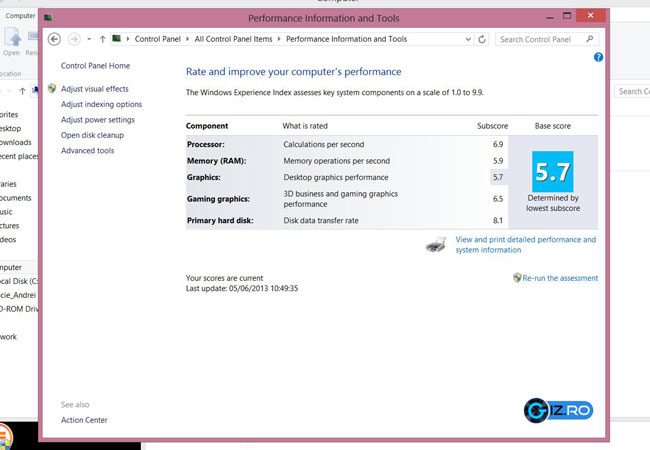Open Adjust indexing options
The width and height of the screenshot is (650, 450).
(101, 104)
